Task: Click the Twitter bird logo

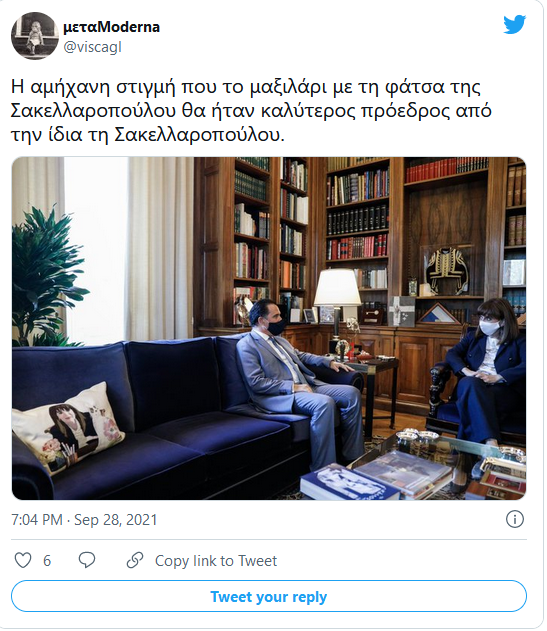Action: click(514, 25)
